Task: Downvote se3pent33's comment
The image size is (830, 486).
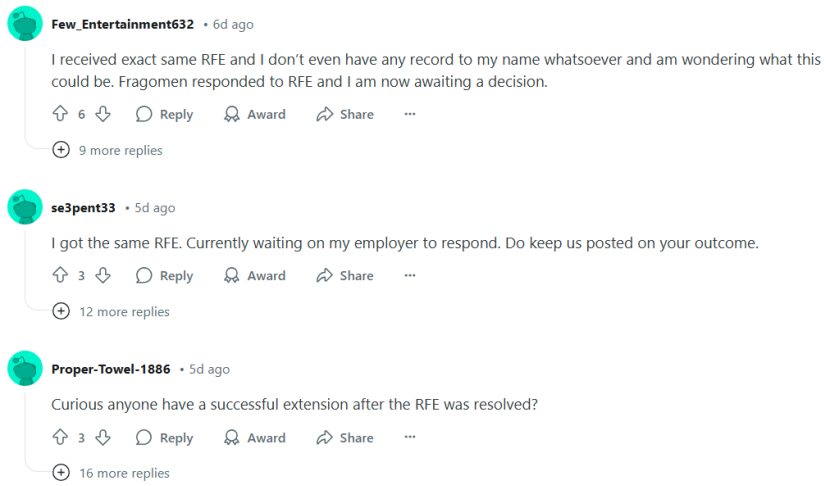Action: click(103, 275)
